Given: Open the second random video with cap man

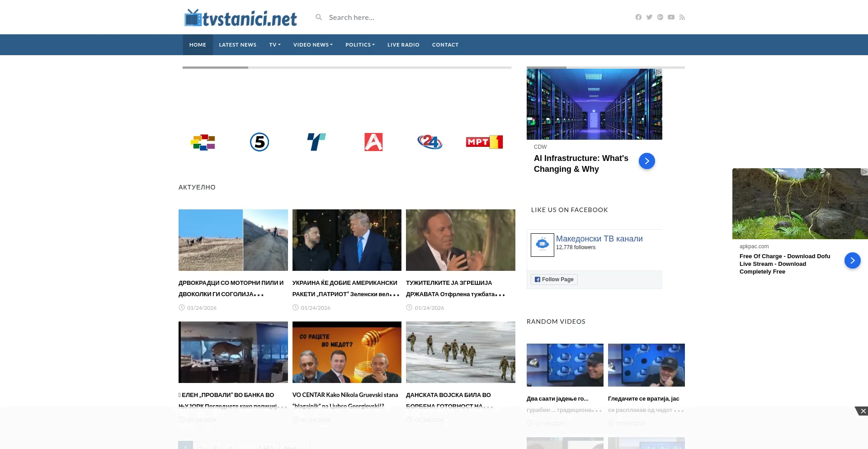Looking at the screenshot, I should 646,365.
